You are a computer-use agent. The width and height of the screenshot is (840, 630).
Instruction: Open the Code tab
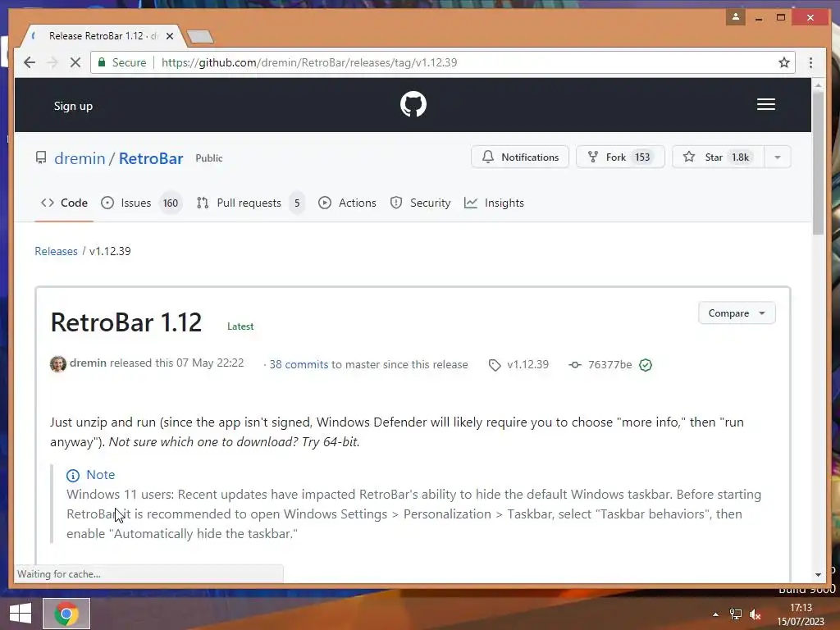click(64, 203)
